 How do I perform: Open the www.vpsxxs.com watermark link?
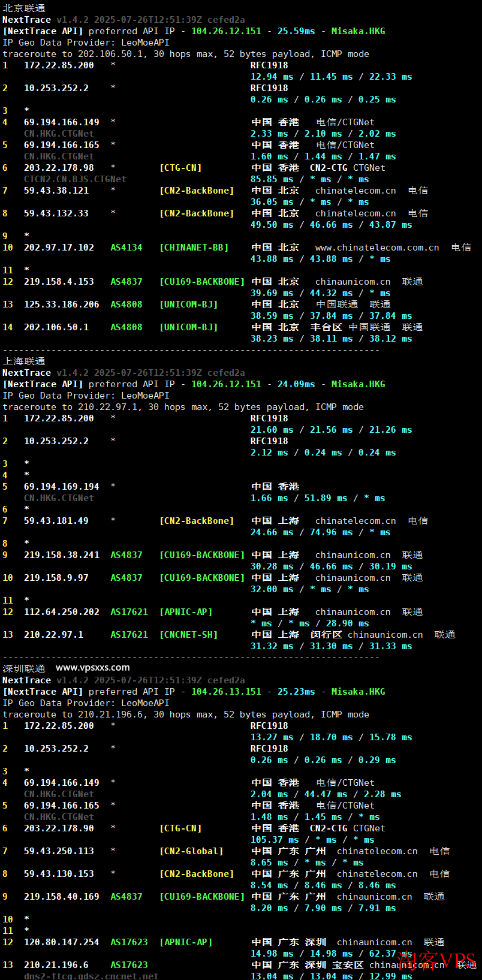point(92,668)
